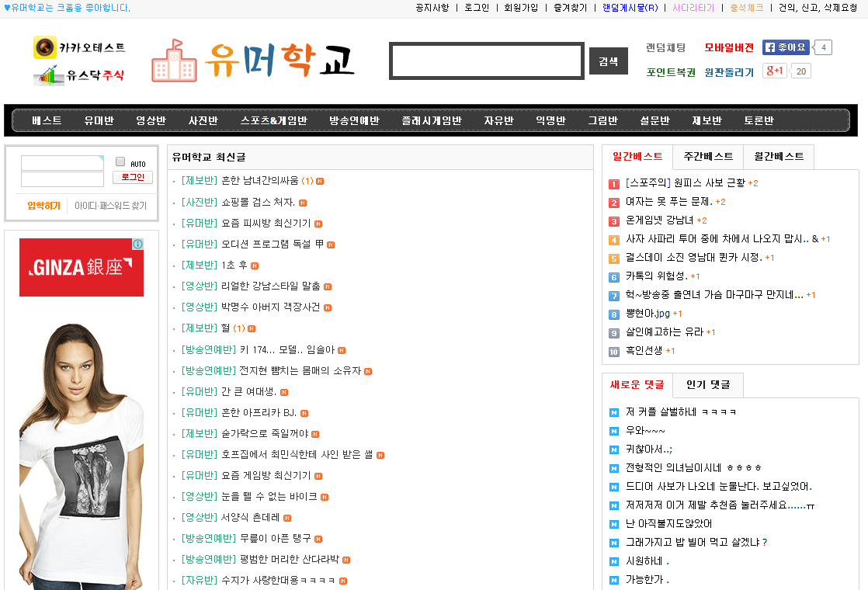Click the Facebook 좋아요 like button
Viewport: 868px width, 590px height.
pos(786,47)
